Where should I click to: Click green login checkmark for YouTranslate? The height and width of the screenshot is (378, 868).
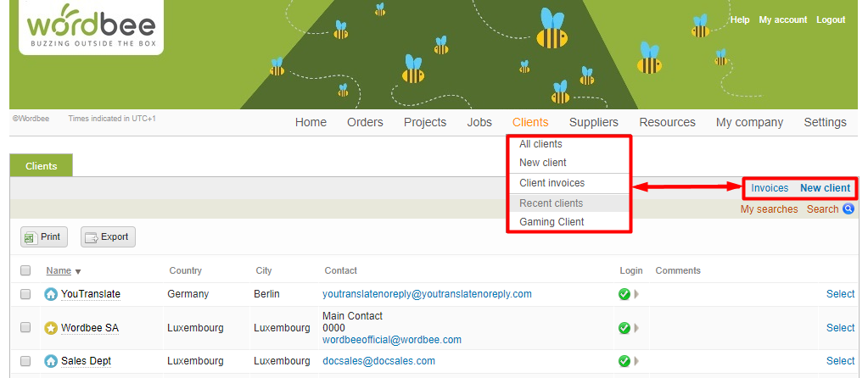[x=624, y=294]
